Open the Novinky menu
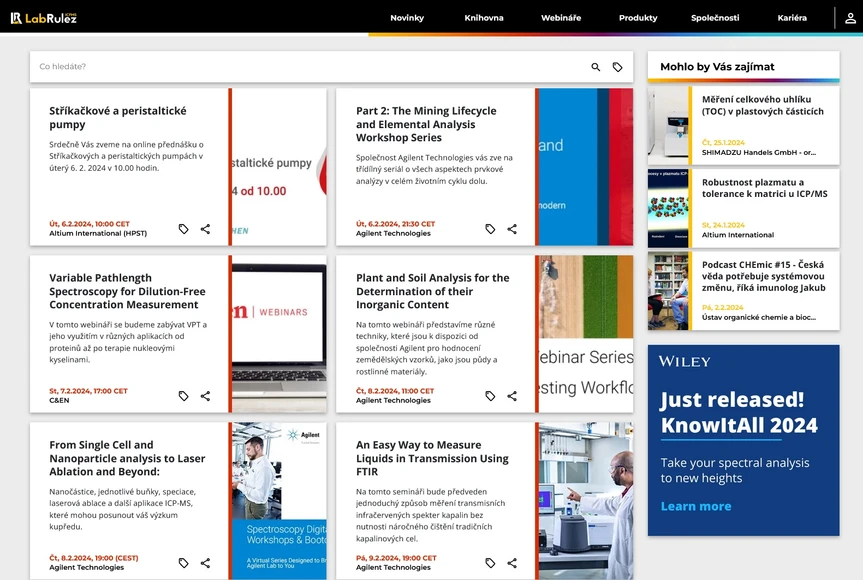The height and width of the screenshot is (580, 863). [407, 18]
